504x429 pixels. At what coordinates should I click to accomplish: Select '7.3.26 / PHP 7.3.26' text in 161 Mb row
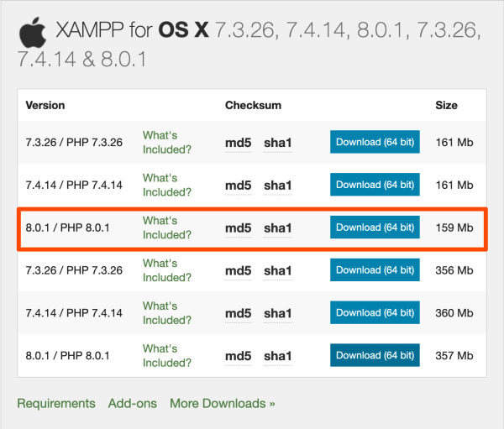coord(74,143)
